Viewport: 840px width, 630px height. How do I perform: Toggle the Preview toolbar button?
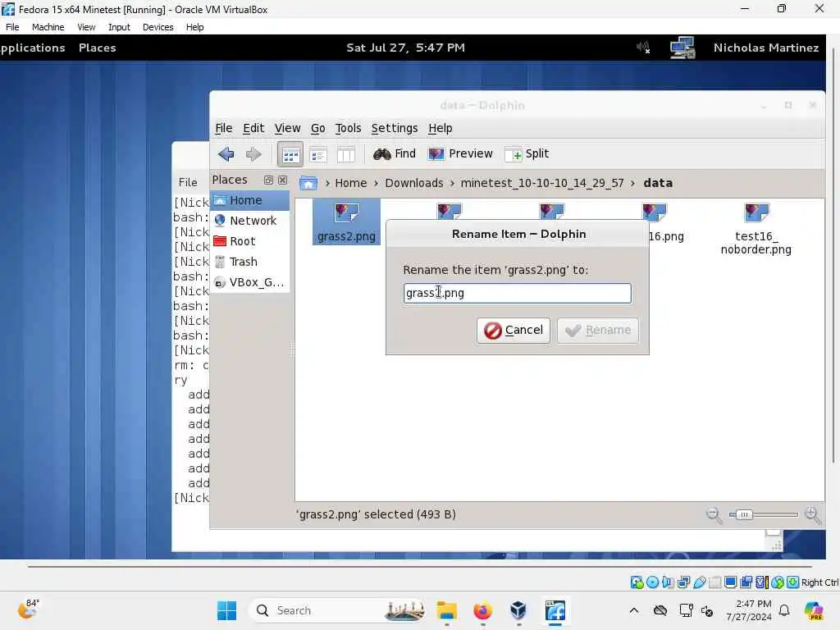(461, 153)
